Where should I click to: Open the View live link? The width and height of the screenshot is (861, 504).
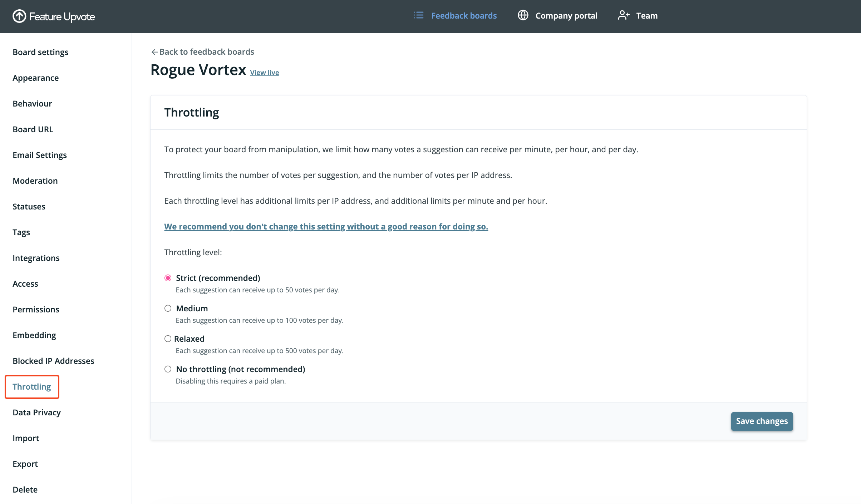coord(264,73)
